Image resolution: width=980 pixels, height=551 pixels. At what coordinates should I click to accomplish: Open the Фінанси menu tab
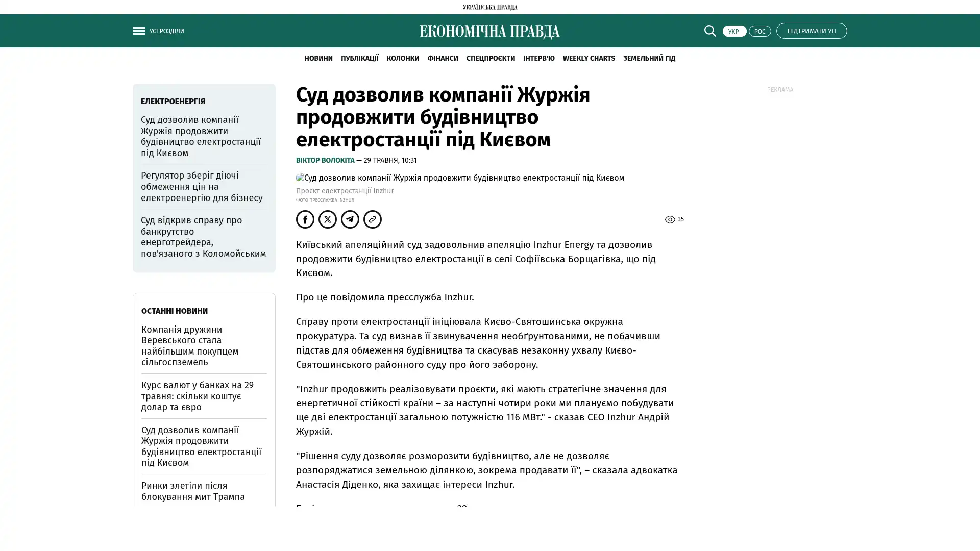[x=443, y=59]
